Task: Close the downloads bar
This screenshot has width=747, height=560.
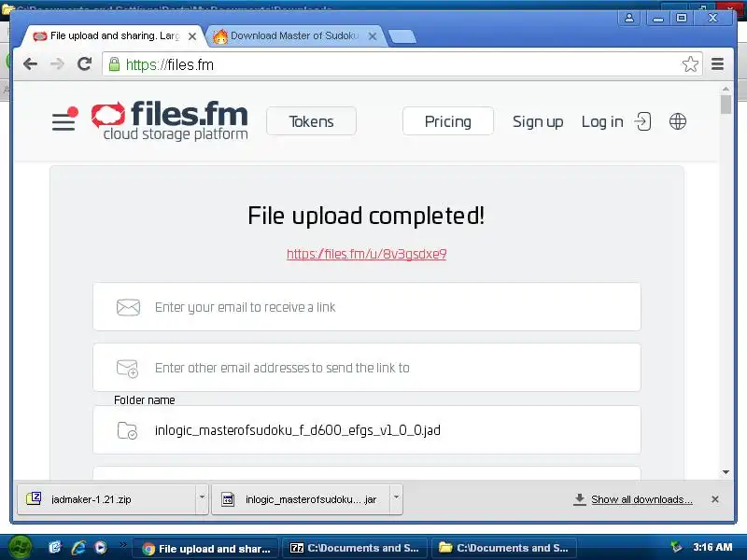Action: pos(714,499)
